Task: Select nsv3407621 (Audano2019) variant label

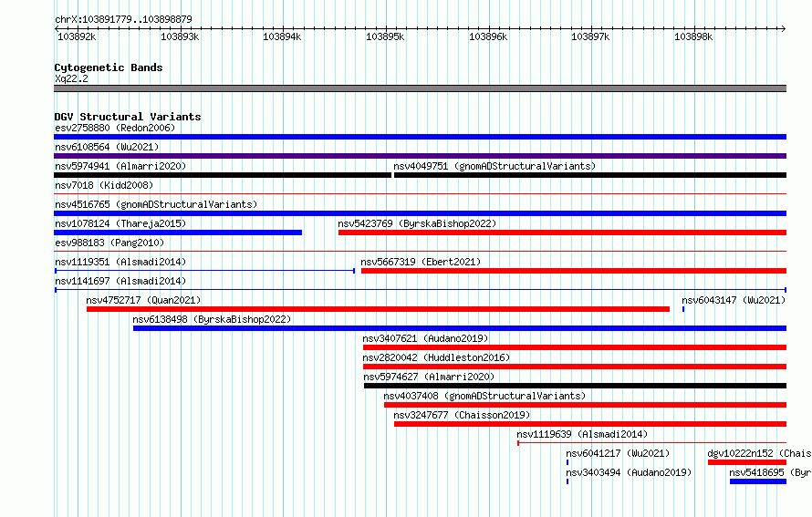Action: point(425,338)
